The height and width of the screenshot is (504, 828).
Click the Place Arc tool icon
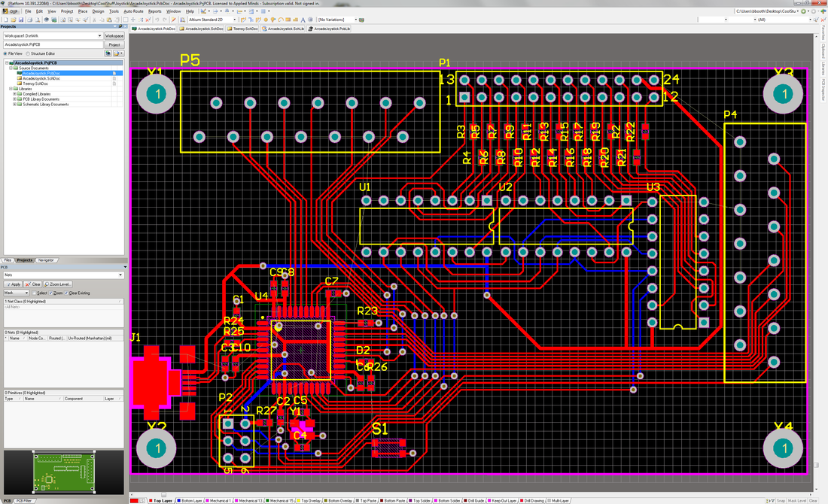(281, 20)
